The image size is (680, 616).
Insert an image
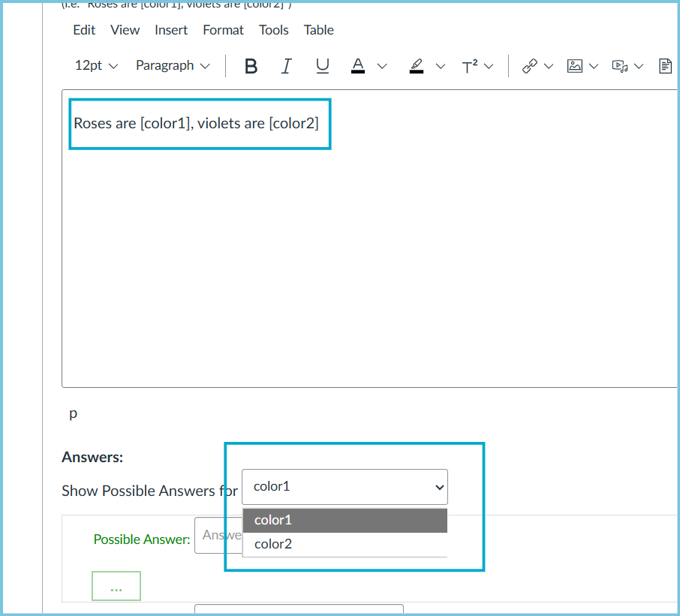(x=574, y=66)
